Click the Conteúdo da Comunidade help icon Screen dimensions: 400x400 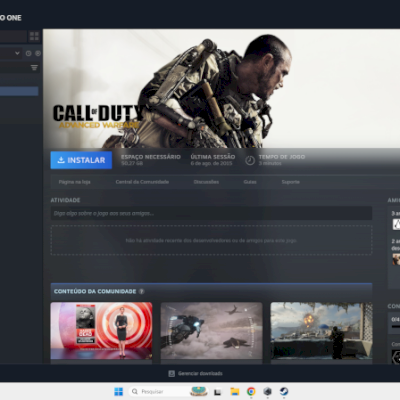(141, 291)
